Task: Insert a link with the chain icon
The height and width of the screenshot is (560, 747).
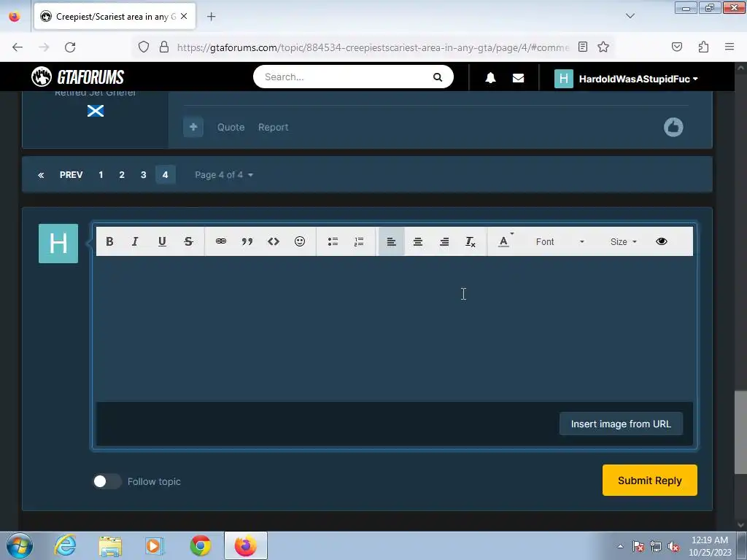Action: pos(220,241)
